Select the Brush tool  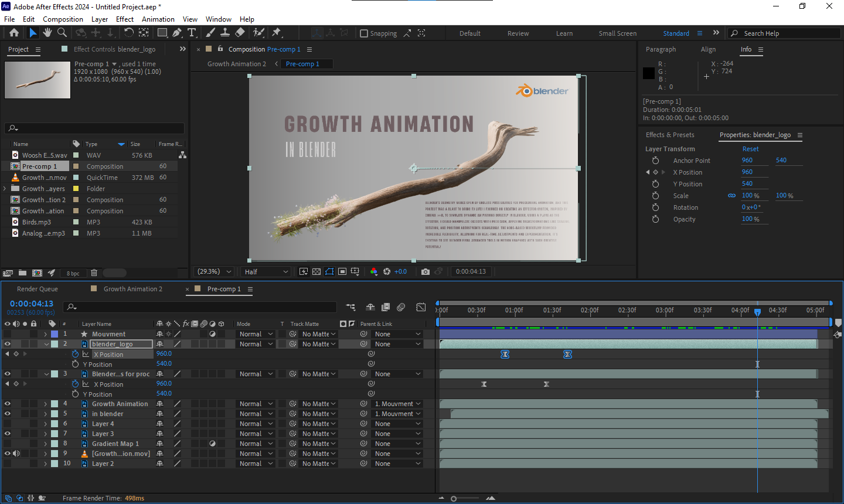210,33
